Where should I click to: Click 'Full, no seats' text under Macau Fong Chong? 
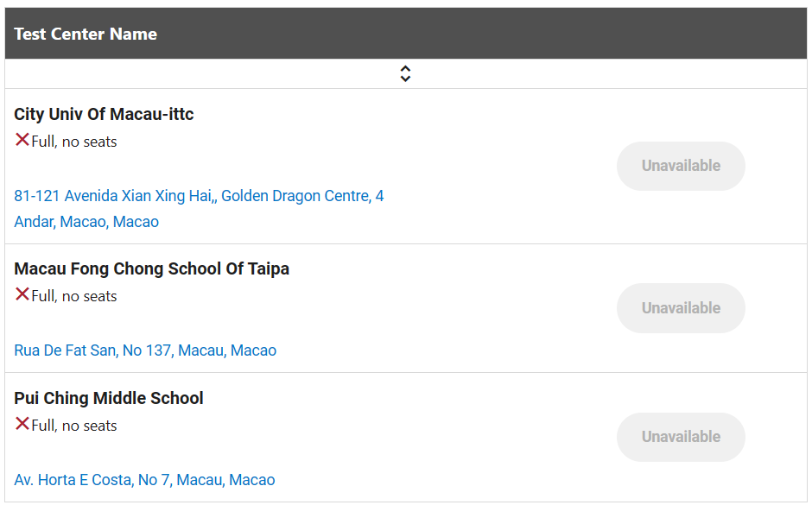74,296
